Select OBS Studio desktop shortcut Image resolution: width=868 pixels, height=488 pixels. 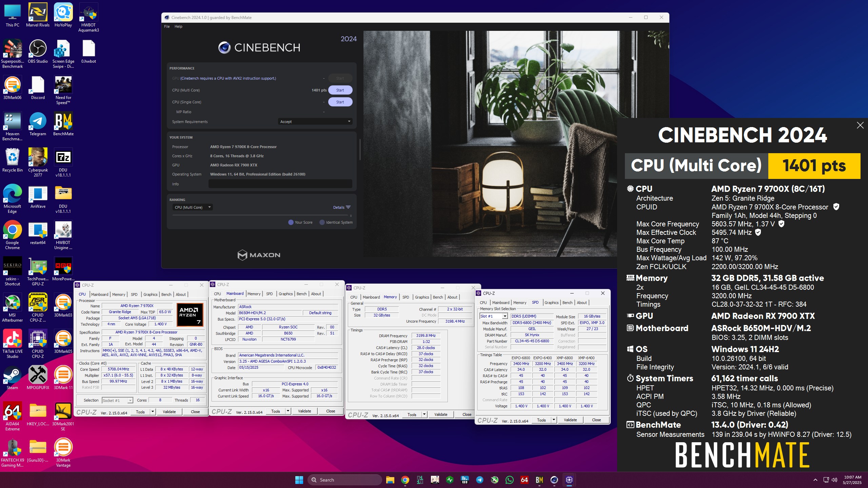38,51
